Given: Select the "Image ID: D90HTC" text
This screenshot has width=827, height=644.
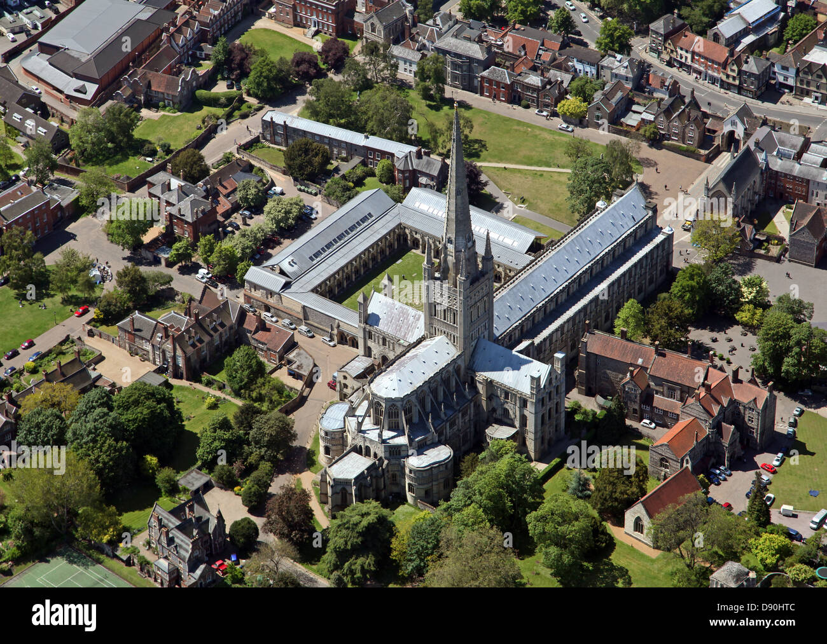Looking at the screenshot, I should (x=756, y=607).
